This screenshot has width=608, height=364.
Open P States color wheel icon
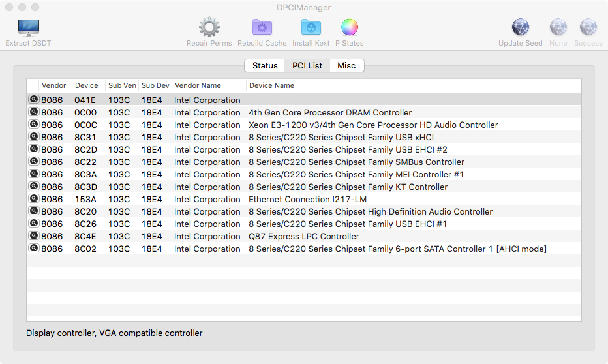point(350,28)
